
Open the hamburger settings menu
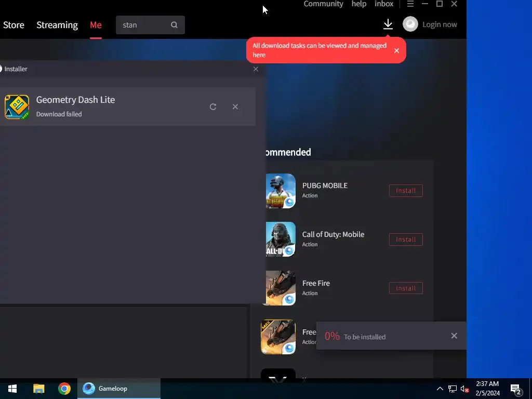point(410,4)
